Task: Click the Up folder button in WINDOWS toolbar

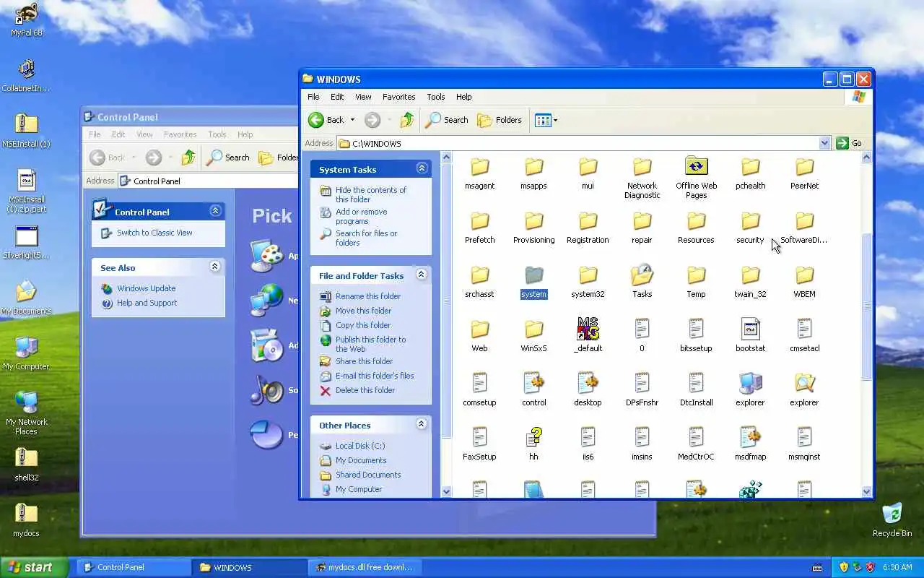Action: [407, 120]
